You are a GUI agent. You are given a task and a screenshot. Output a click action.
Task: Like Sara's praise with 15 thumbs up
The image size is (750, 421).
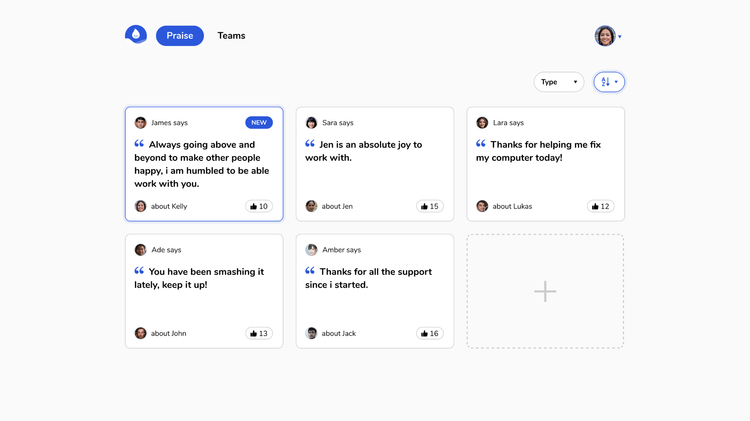430,206
